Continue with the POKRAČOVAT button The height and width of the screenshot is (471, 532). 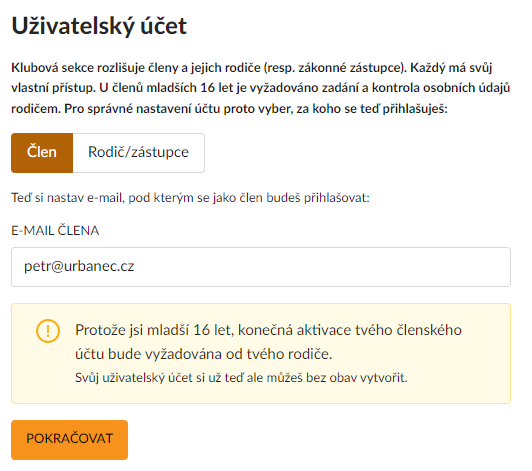tap(70, 440)
